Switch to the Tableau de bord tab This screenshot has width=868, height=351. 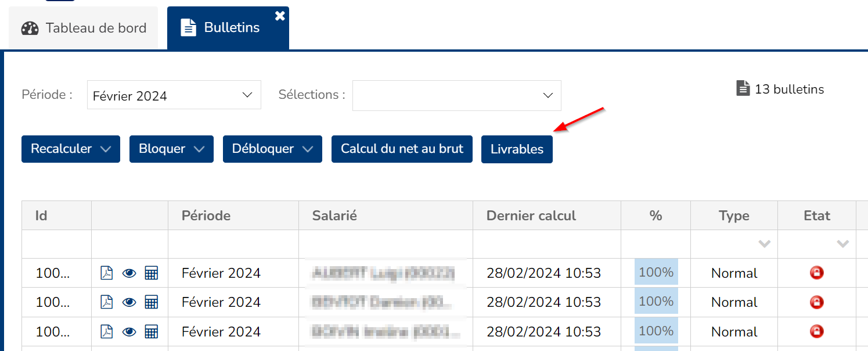tap(84, 28)
